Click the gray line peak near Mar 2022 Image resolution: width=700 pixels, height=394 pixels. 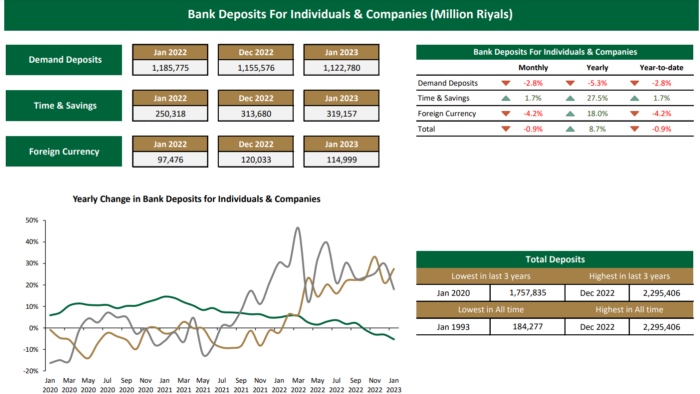coord(298,228)
